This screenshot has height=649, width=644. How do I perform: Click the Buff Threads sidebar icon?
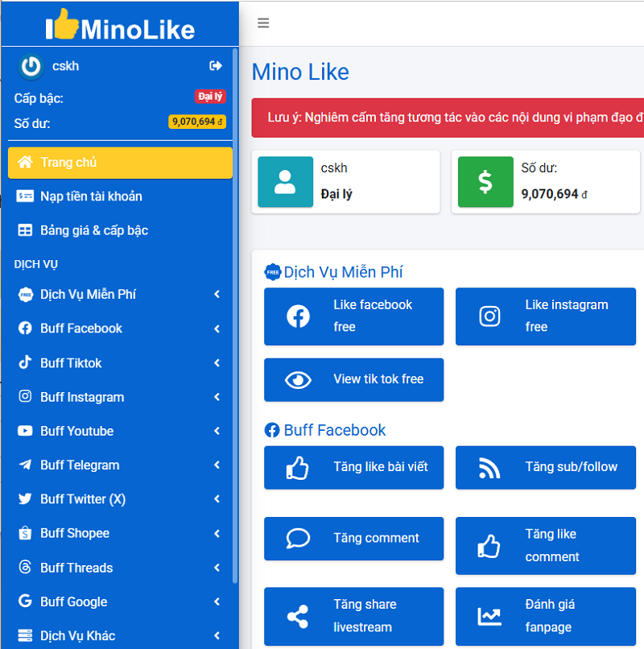tap(25, 567)
